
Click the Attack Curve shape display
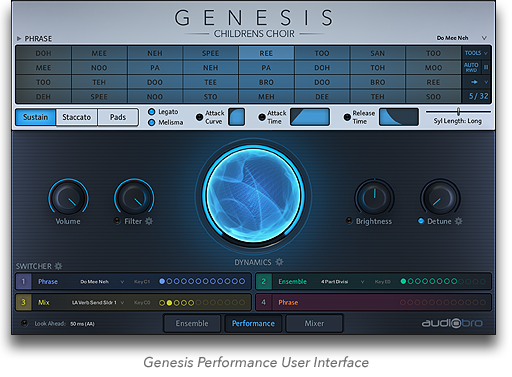237,117
